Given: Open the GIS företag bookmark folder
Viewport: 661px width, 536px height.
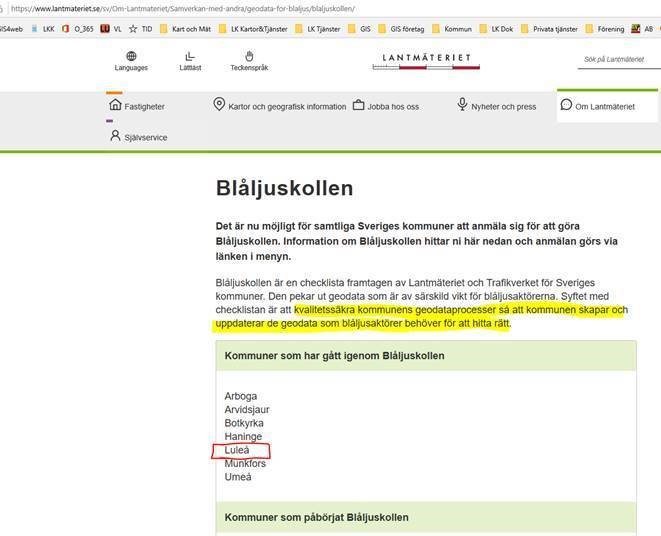Looking at the screenshot, I should (x=401, y=29).
